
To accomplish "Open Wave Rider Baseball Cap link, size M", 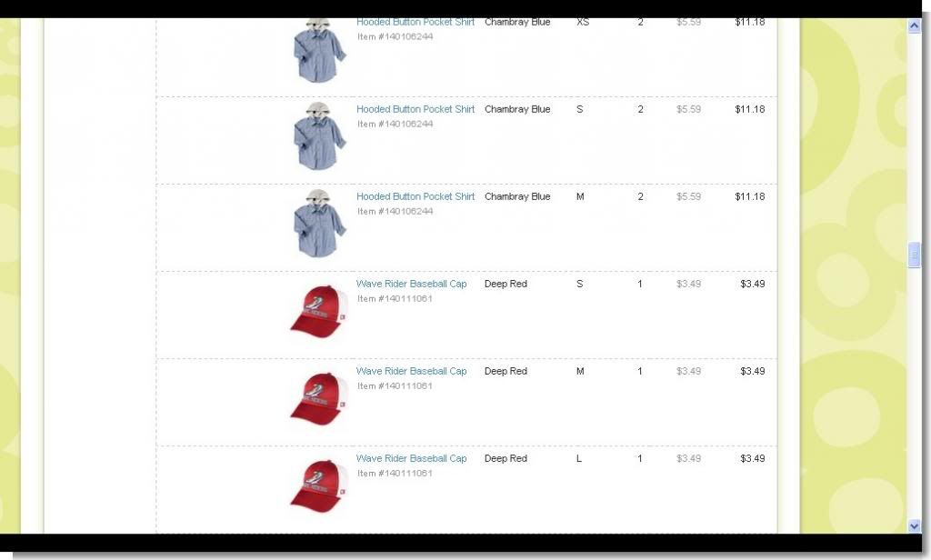I will tap(411, 371).
